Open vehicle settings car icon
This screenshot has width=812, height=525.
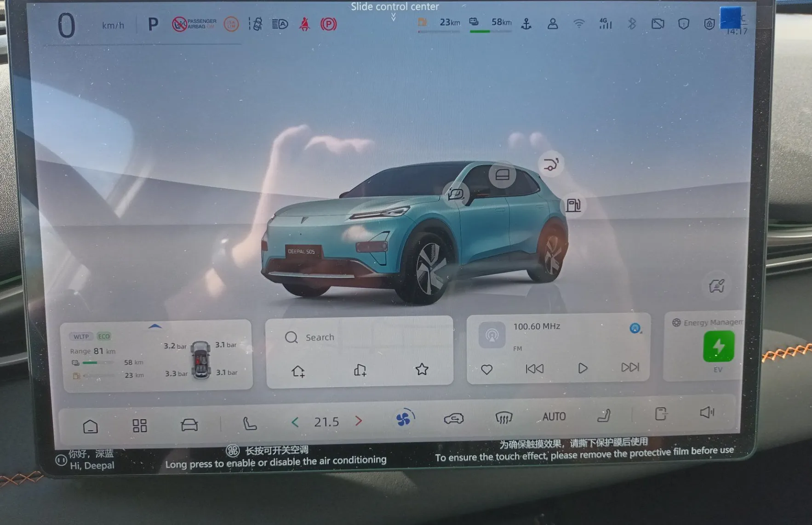[189, 424]
